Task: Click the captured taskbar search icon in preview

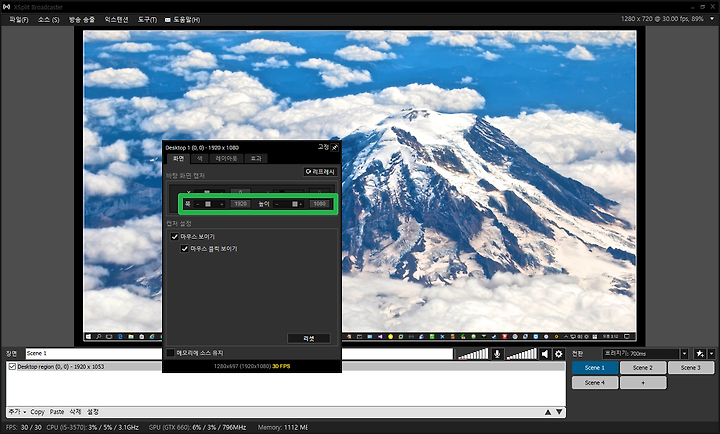Action: 98,337
